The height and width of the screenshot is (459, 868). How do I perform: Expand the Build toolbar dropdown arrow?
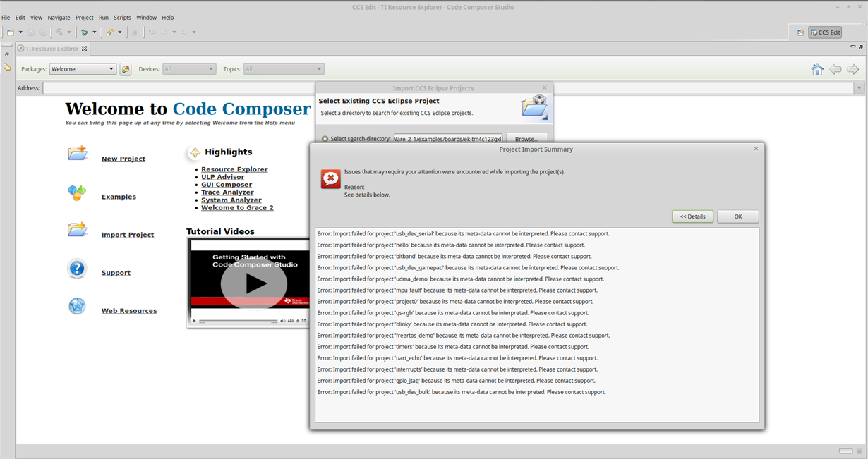click(x=69, y=32)
